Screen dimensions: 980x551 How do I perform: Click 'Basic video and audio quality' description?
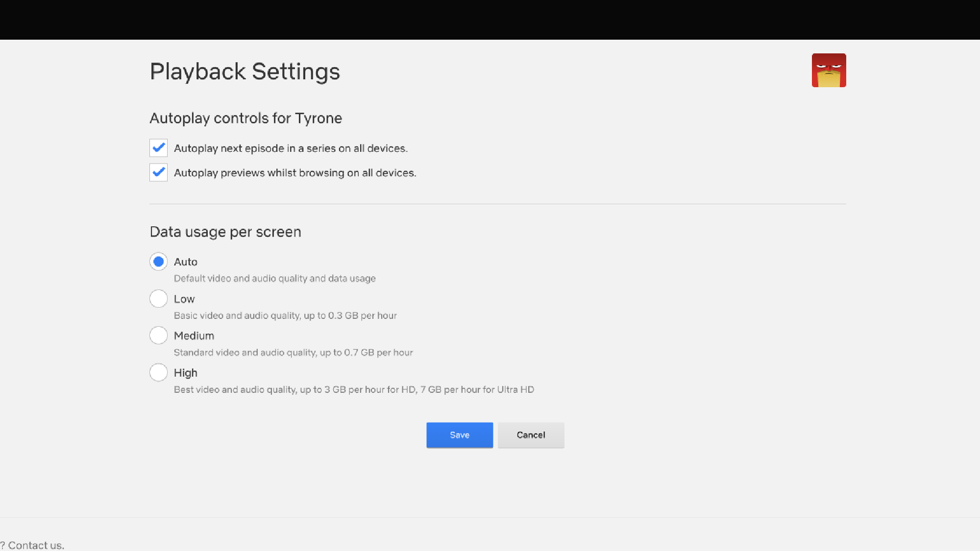tap(285, 316)
